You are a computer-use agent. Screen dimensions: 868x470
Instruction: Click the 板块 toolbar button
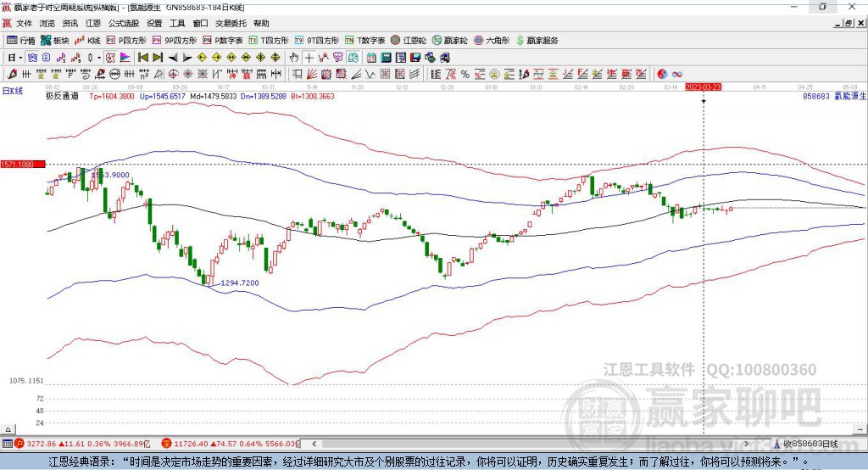55,41
